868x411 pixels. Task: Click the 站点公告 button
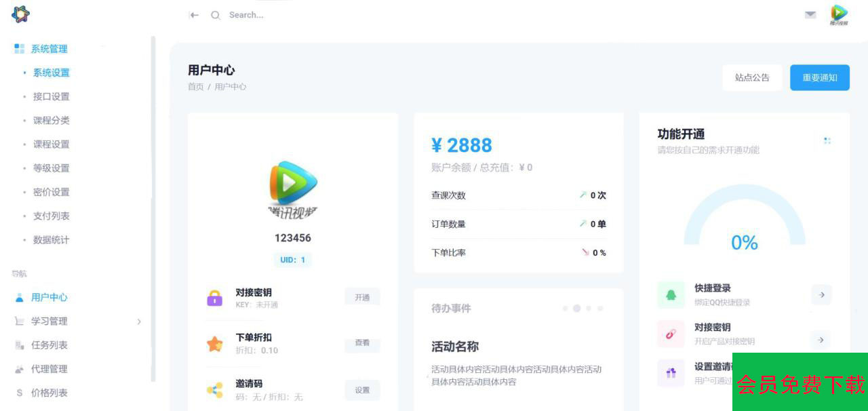[752, 78]
